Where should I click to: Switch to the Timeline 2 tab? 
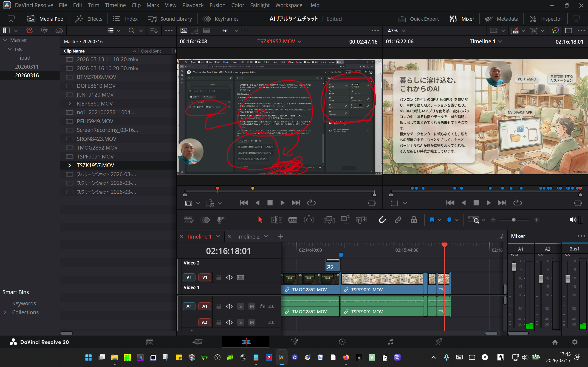[247, 236]
